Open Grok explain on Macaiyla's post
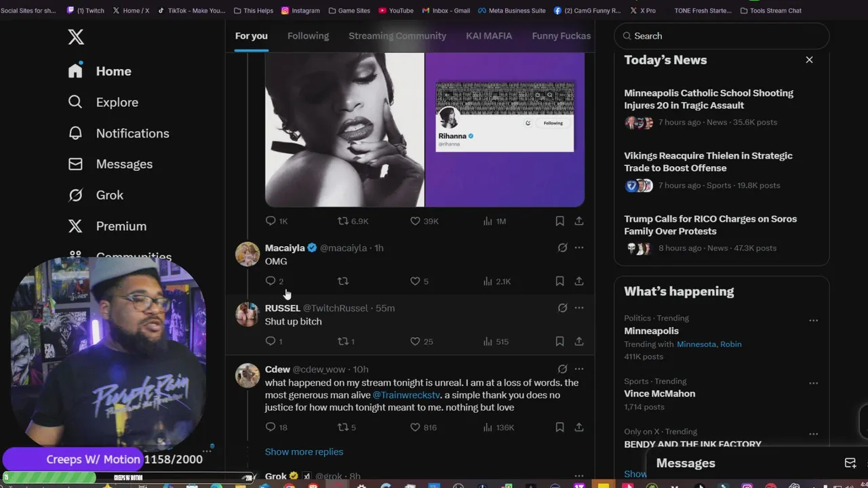Screen dimensions: 868x488 [x=562, y=248]
